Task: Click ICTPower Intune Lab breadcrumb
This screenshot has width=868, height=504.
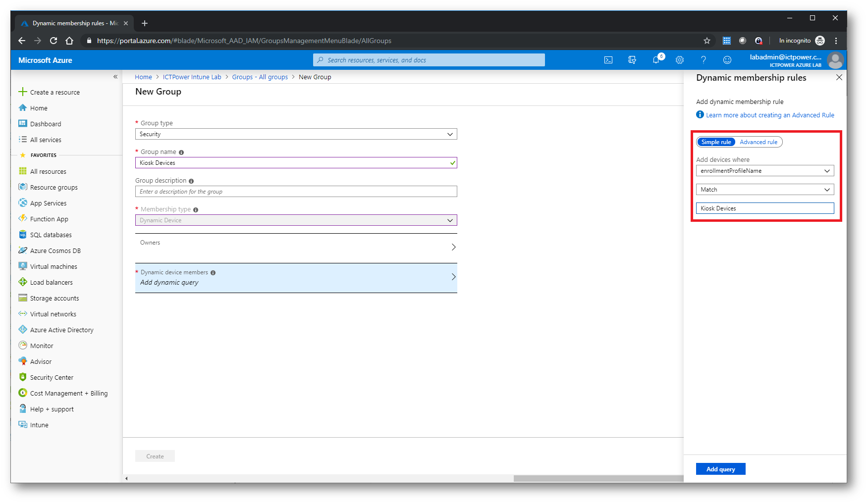Action: 192,77
